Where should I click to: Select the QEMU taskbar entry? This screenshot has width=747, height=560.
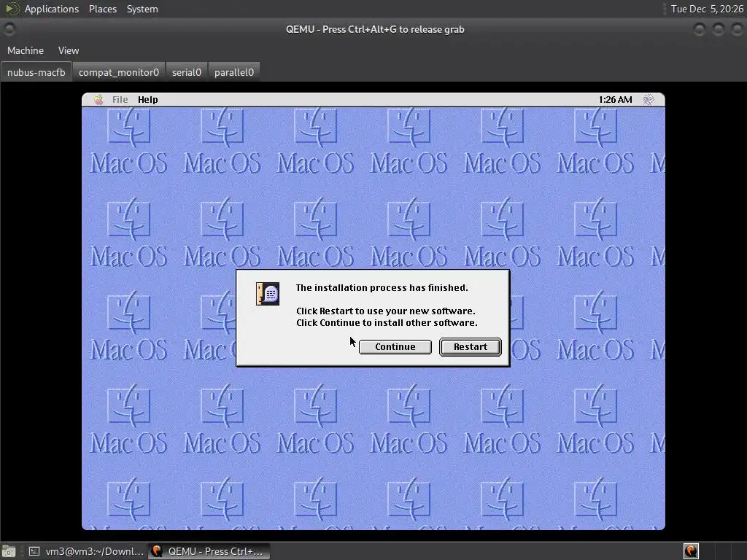209,551
